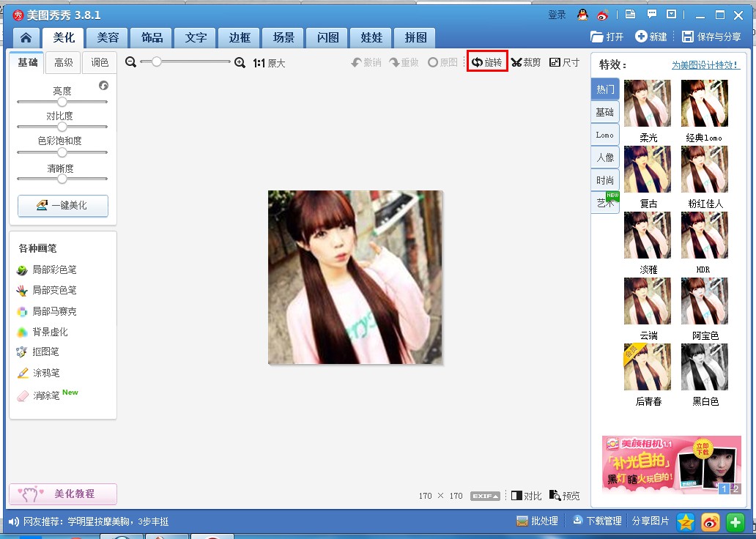
Task: Select the 抠图笔 cutout brush
Action: [x=45, y=352]
